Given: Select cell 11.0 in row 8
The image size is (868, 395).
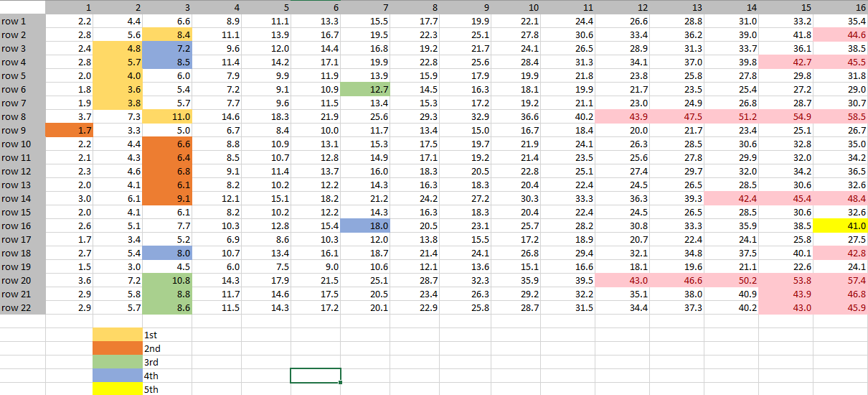Looking at the screenshot, I should [x=167, y=116].
